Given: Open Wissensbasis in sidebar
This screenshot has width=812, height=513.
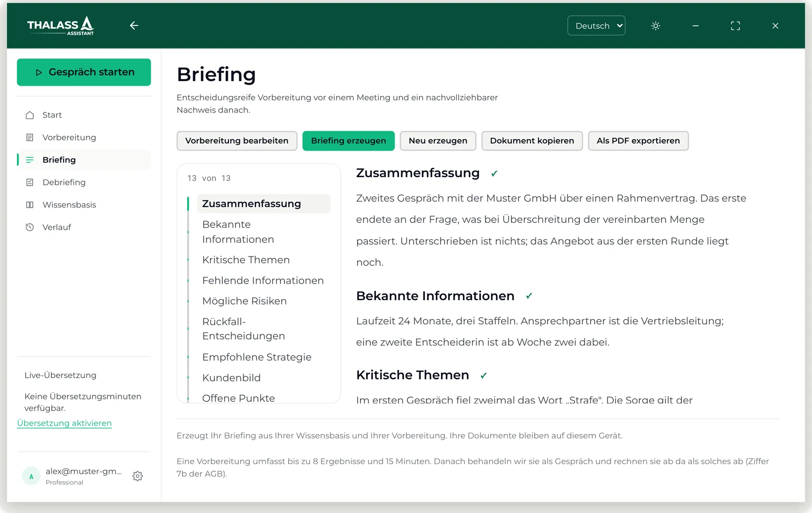Looking at the screenshot, I should (x=84, y=205).
